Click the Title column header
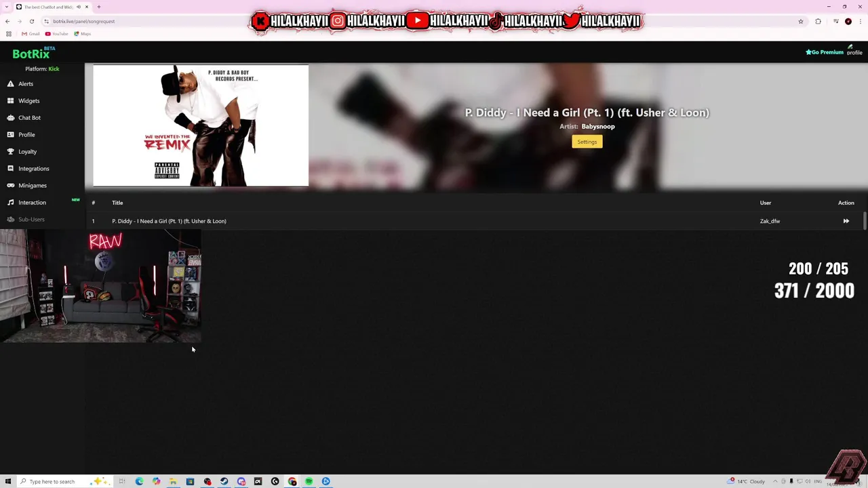Image resolution: width=868 pixels, height=488 pixels. tap(117, 203)
